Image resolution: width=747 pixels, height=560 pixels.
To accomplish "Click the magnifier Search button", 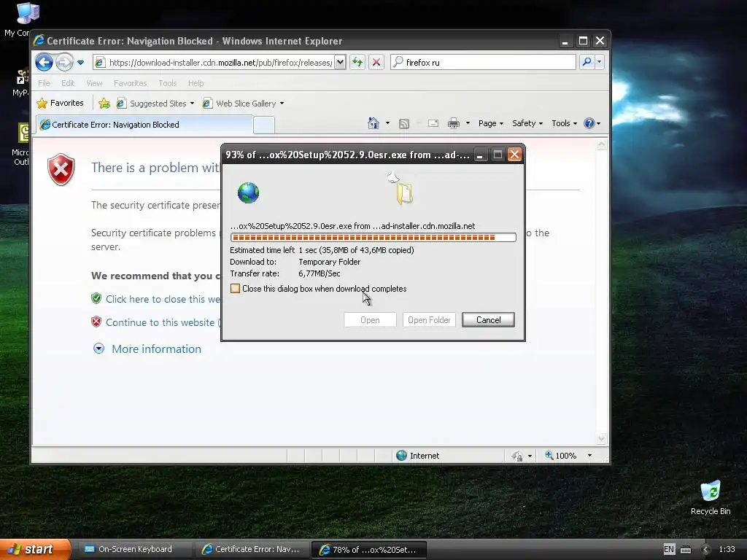I will 587,62.
